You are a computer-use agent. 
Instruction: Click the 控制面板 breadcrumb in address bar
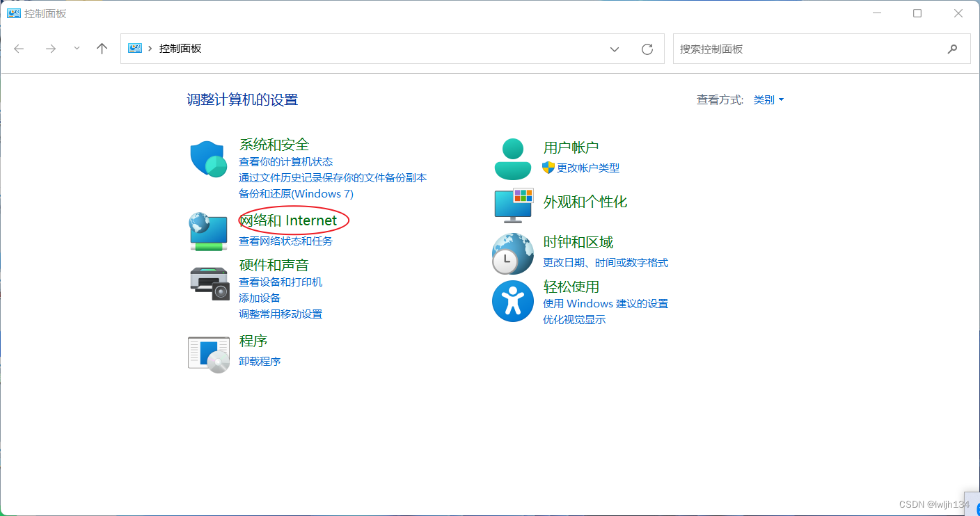pyautogui.click(x=180, y=49)
